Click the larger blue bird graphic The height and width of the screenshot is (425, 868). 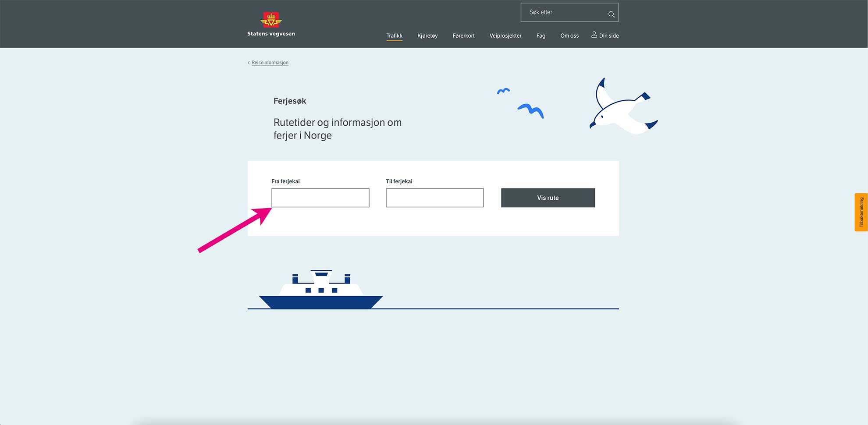pos(531,110)
